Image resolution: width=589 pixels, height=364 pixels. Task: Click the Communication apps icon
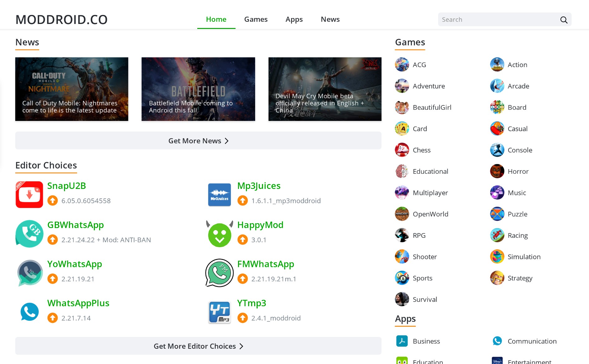497,341
